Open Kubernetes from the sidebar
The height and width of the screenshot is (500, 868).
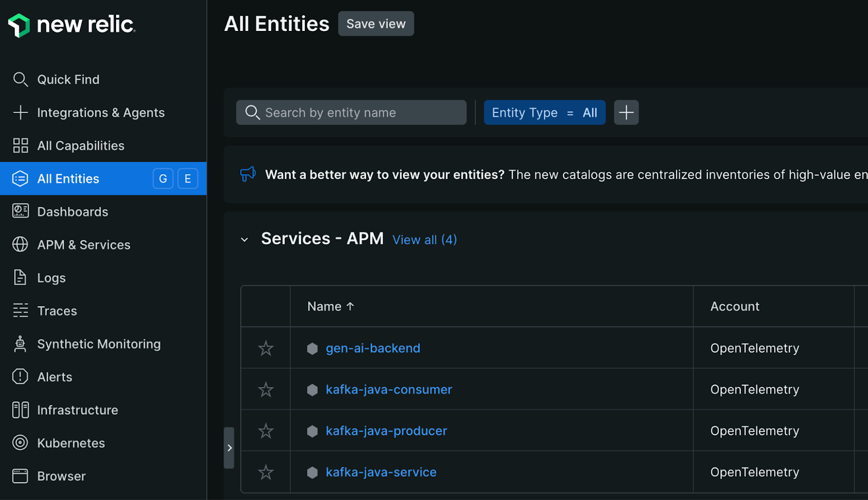click(x=71, y=444)
